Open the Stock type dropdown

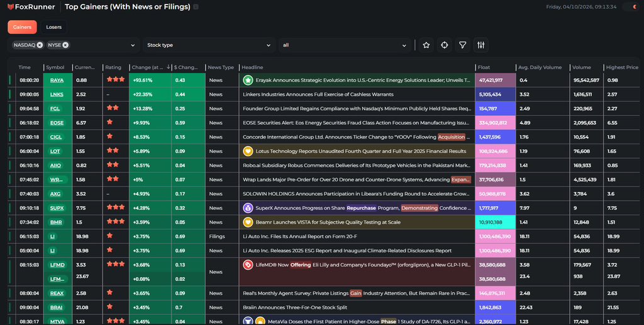pyautogui.click(x=209, y=45)
